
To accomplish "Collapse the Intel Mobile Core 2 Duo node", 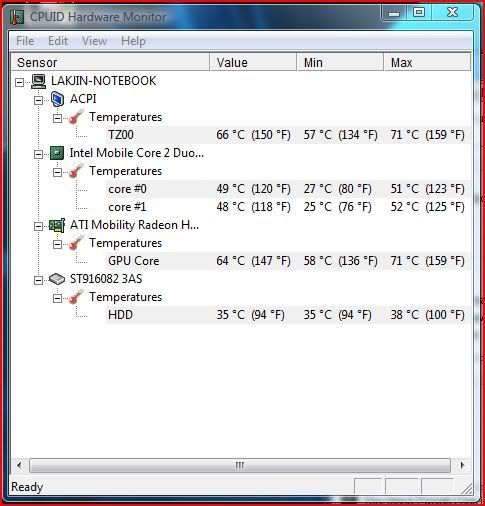I will [x=38, y=154].
